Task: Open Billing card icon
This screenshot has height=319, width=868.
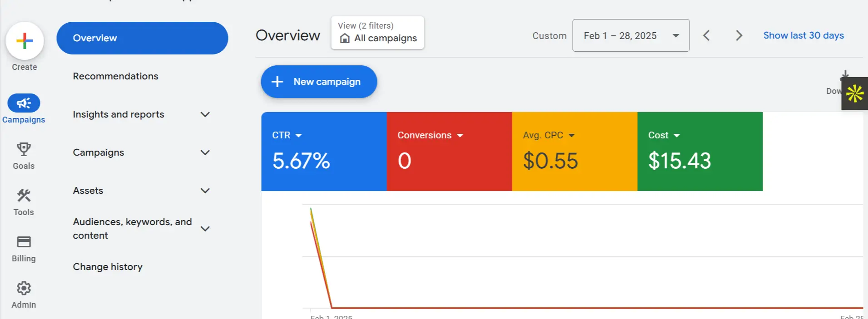Action: tap(24, 242)
